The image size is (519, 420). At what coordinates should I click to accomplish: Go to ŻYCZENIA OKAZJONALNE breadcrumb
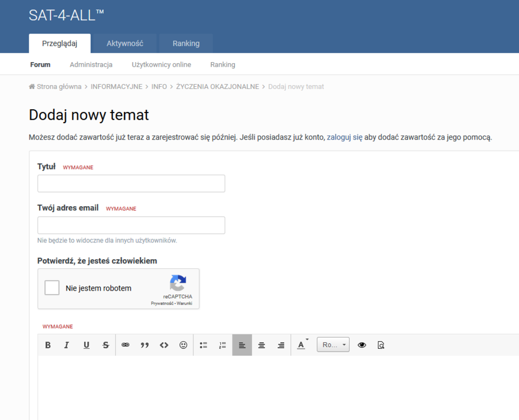(x=217, y=86)
